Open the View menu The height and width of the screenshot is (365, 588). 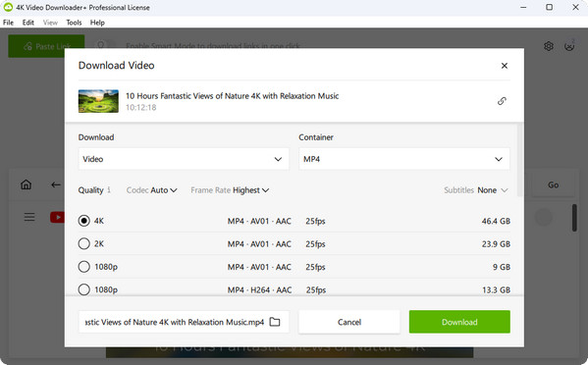pos(50,23)
